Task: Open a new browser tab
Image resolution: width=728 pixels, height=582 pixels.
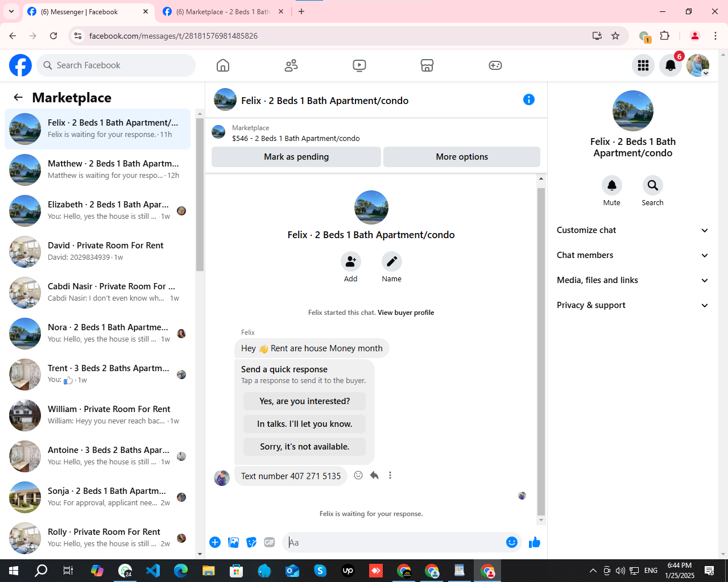Action: pos(301,11)
